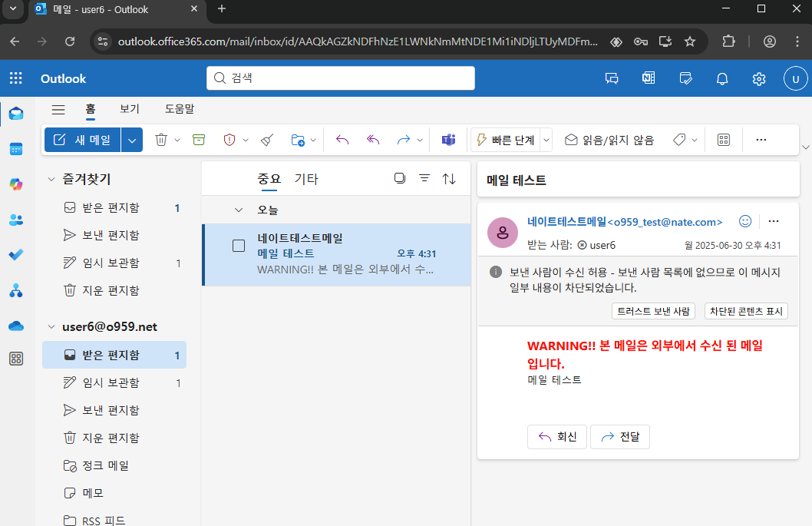Collapse the 오늘 message group
Viewport: 812px width, 526px height.
point(237,209)
